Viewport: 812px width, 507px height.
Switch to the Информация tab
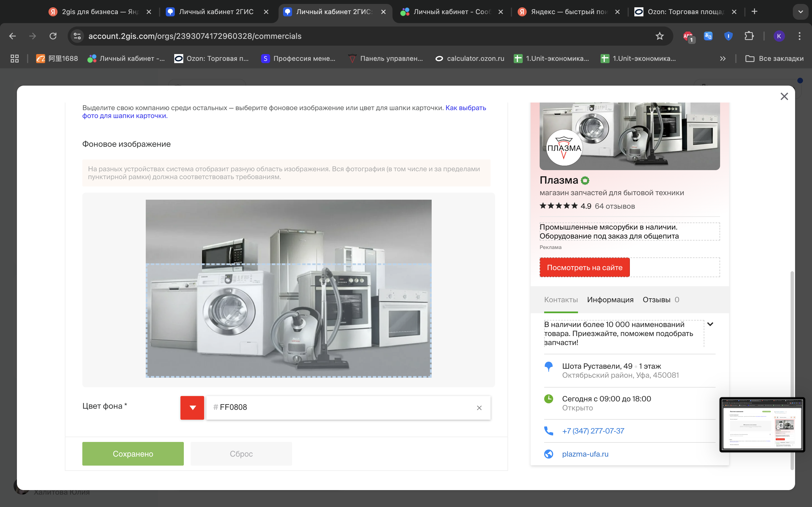click(x=610, y=300)
